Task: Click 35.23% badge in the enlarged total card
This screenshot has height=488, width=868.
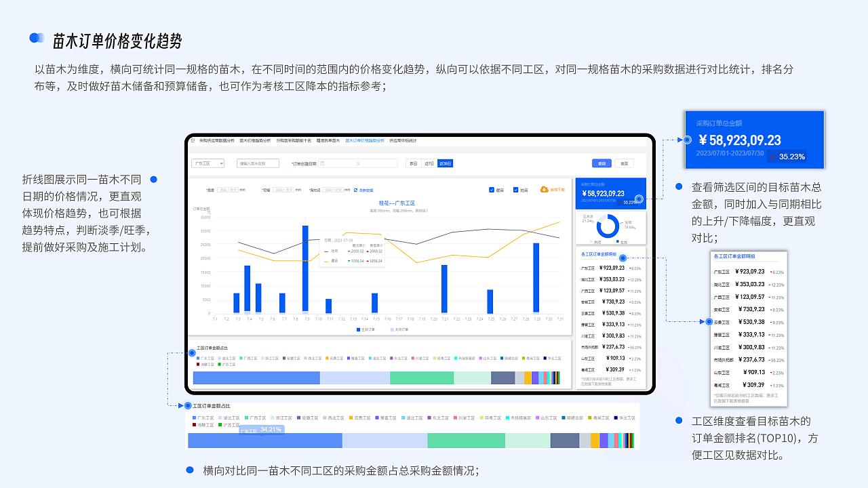Action: 787,157
